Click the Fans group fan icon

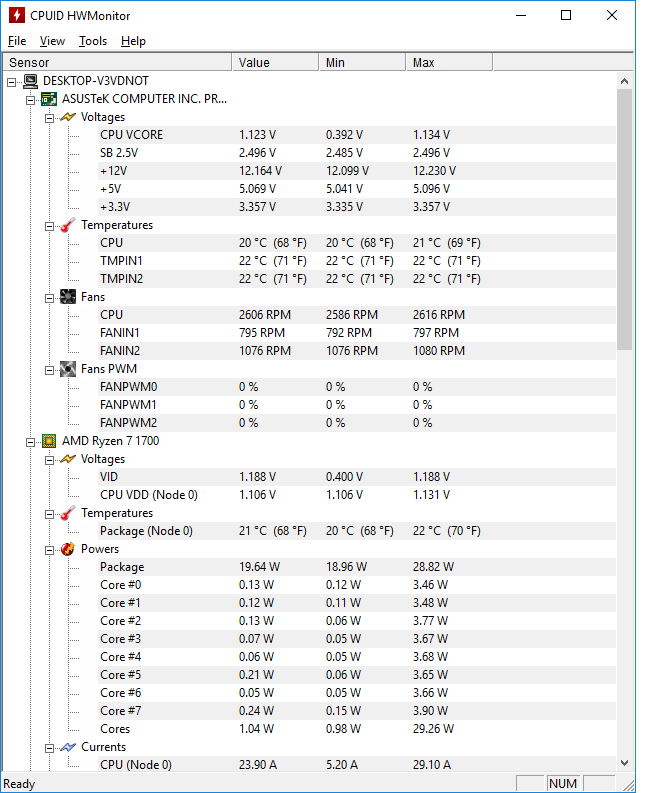tap(68, 297)
